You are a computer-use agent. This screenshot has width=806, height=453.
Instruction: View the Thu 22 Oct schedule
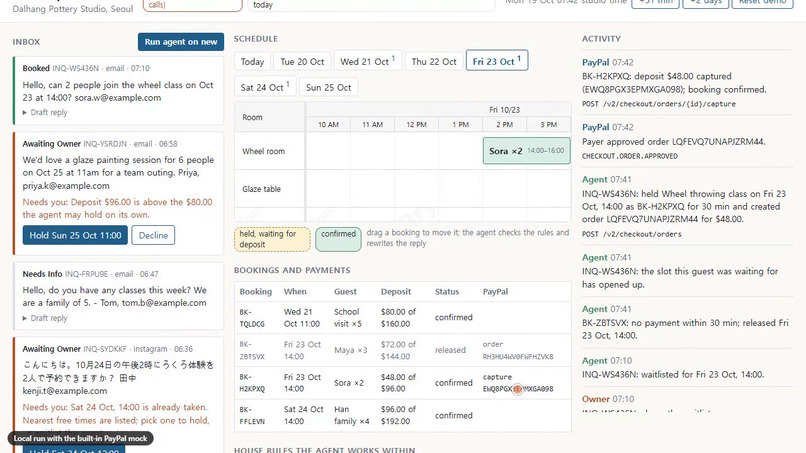click(434, 62)
